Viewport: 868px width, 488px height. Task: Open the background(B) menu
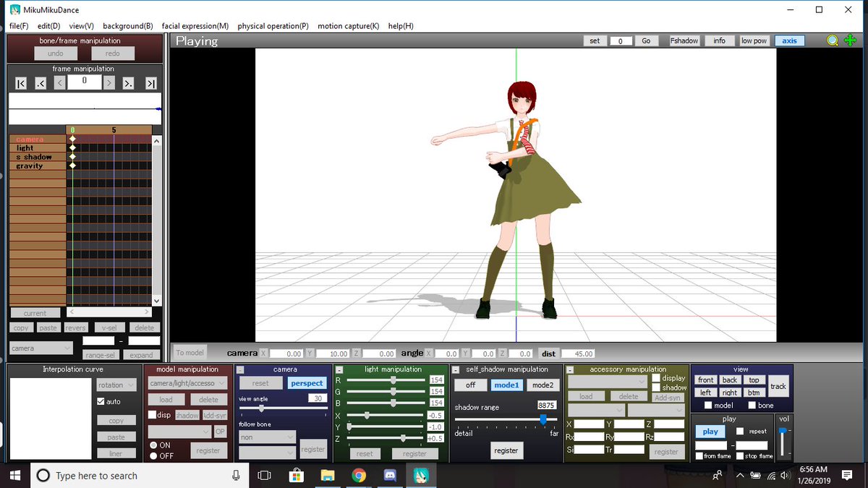click(128, 26)
